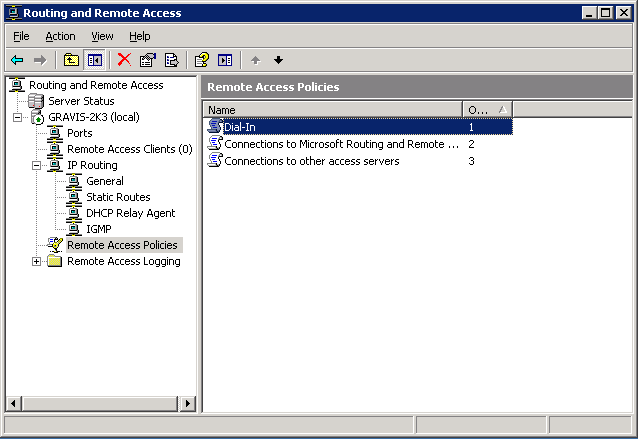Select the Dial-In policy
Viewport: 638px width, 439px height.
[x=358, y=127]
